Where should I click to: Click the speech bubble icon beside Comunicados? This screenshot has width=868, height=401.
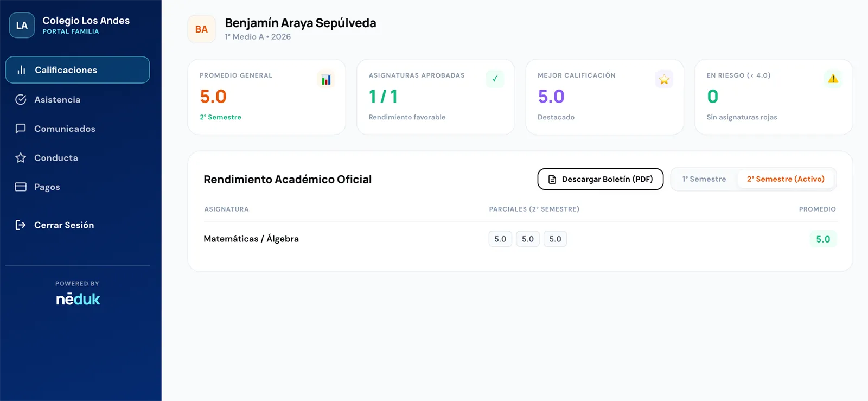[21, 129]
